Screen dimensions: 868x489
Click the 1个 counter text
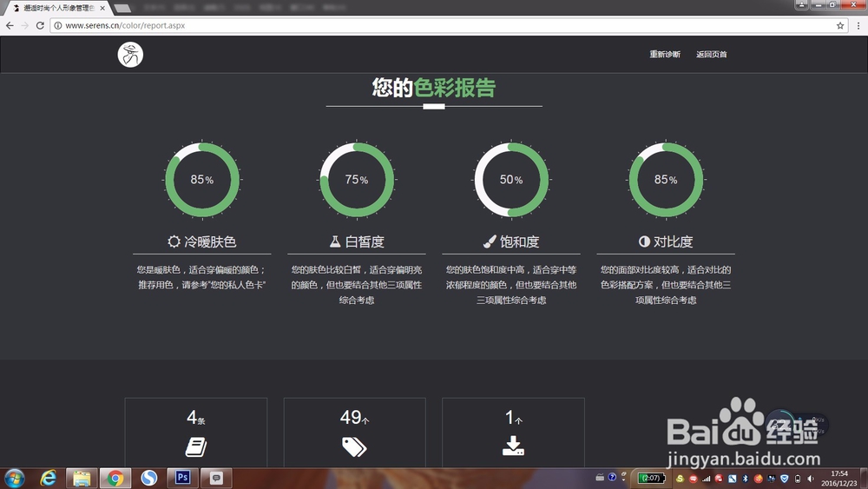click(x=513, y=418)
